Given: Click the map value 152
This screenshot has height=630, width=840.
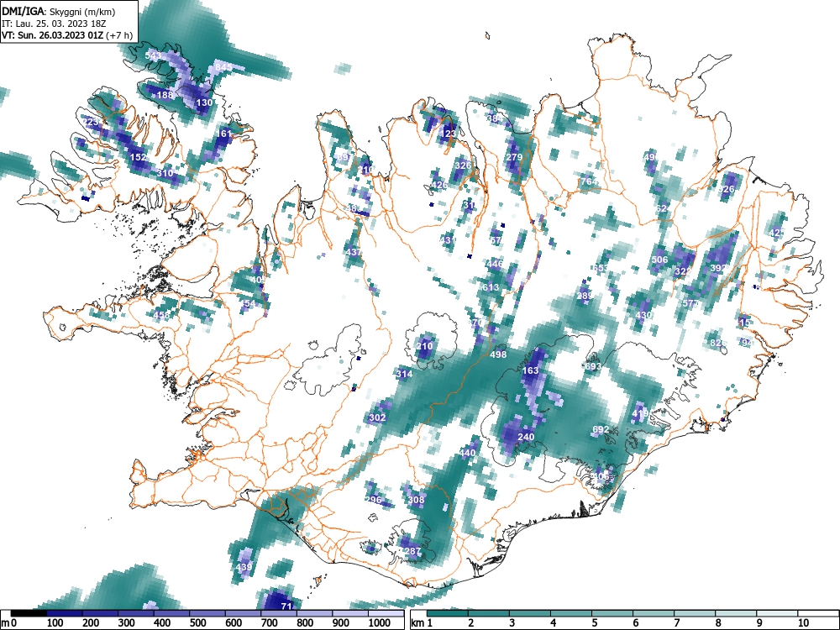Looking at the screenshot, I should [x=139, y=157].
